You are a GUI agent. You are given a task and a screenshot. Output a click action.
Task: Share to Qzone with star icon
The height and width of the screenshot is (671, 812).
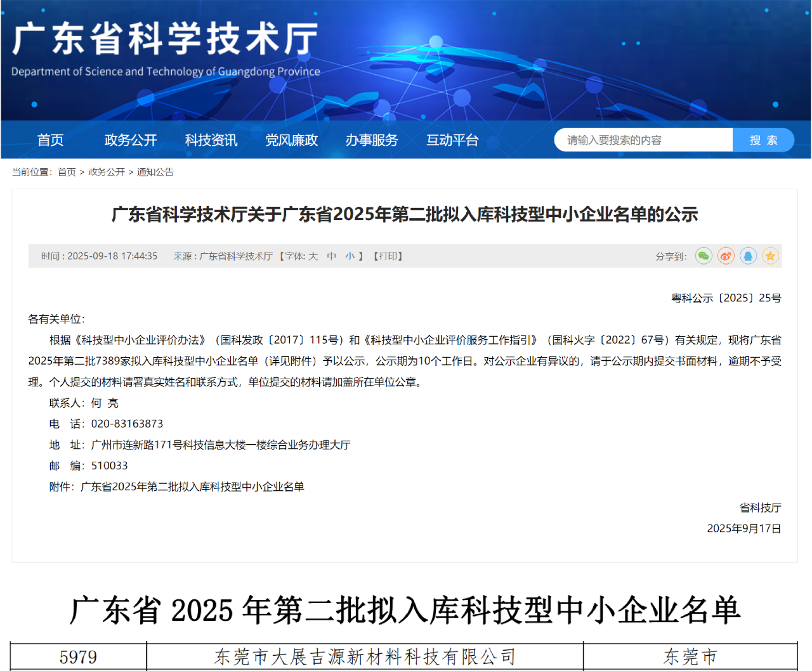770,256
